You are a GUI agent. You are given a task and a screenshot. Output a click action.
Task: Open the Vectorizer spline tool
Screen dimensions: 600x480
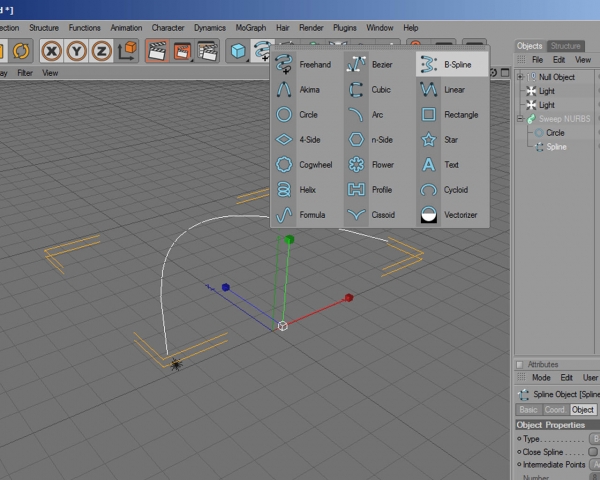tap(452, 215)
